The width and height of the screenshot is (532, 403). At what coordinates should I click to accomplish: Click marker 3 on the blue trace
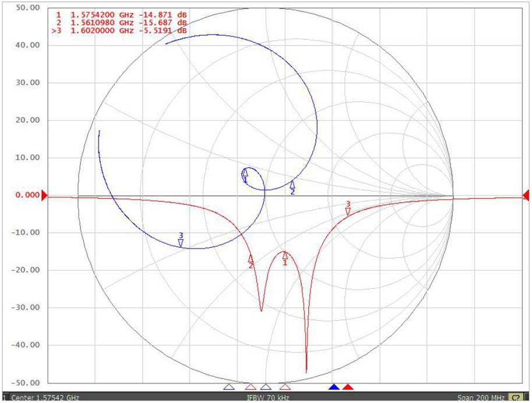click(181, 242)
